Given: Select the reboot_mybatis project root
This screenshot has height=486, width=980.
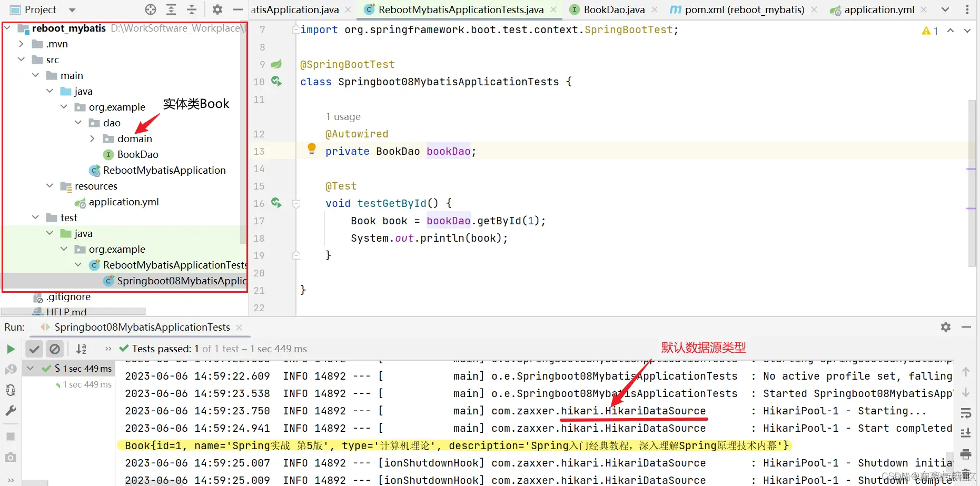Looking at the screenshot, I should 68,28.
